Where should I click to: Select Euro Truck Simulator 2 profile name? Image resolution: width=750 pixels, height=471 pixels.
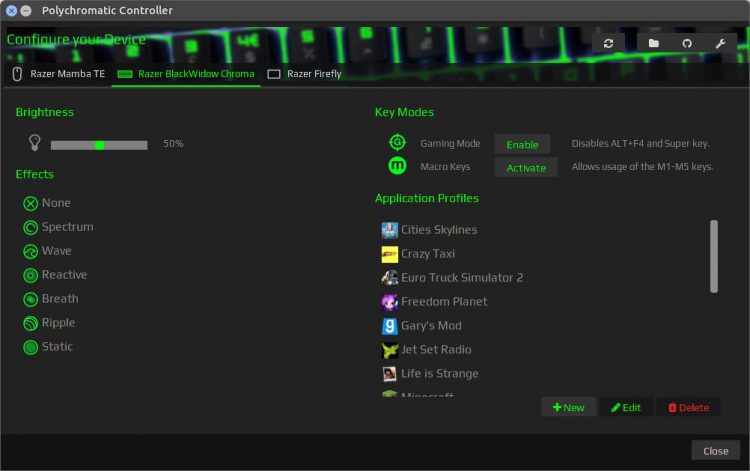[x=462, y=278]
